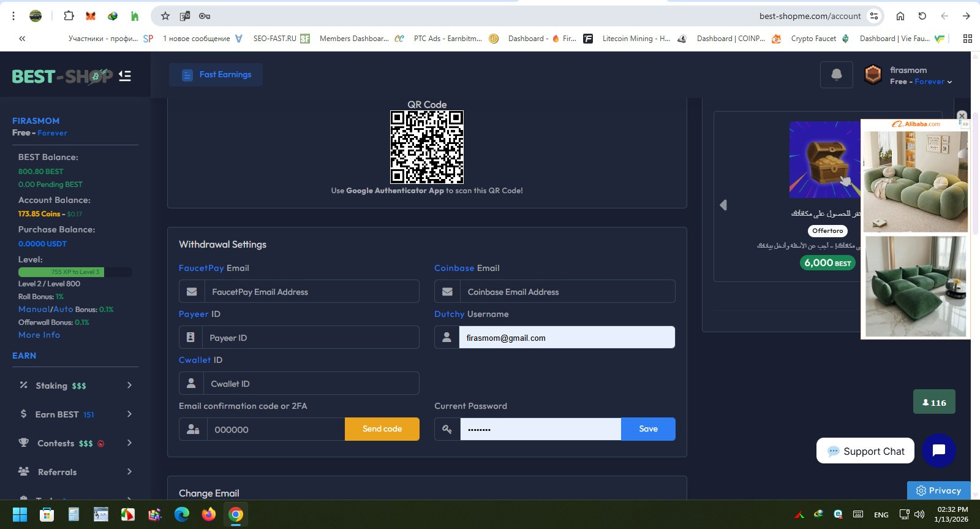Open the Windows Start menu

point(20,514)
